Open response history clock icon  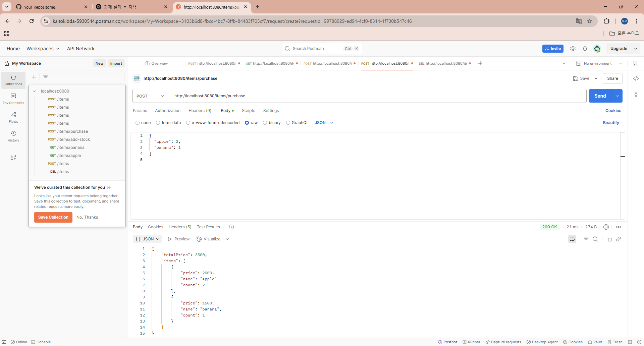(x=231, y=227)
